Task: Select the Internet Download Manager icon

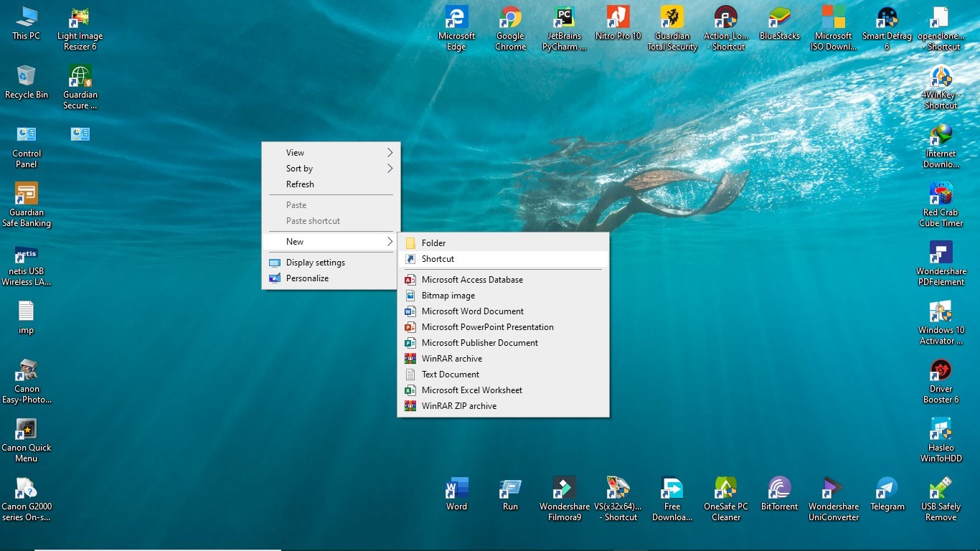Action: tap(941, 146)
